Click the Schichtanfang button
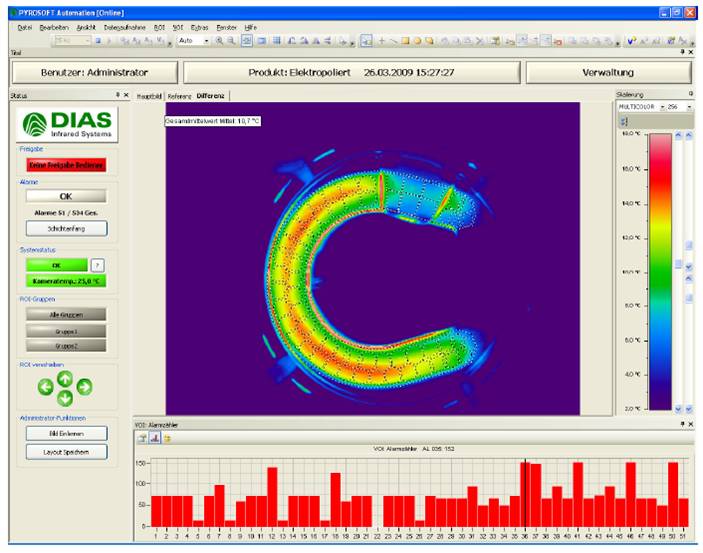Screen dimensions: 703x553 coord(64,228)
